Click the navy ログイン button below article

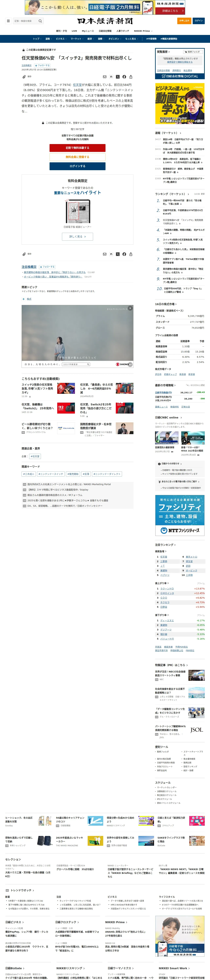coord(77,166)
